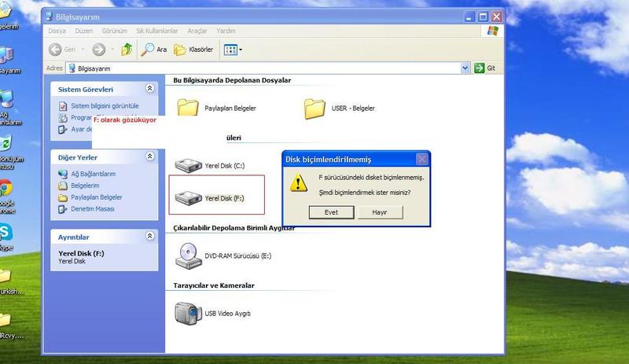Open Skype desktop icon
The width and height of the screenshot is (629, 364).
6,233
